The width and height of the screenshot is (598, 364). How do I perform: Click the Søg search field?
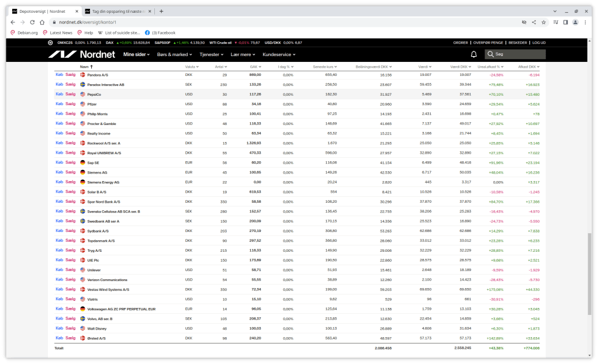point(517,54)
